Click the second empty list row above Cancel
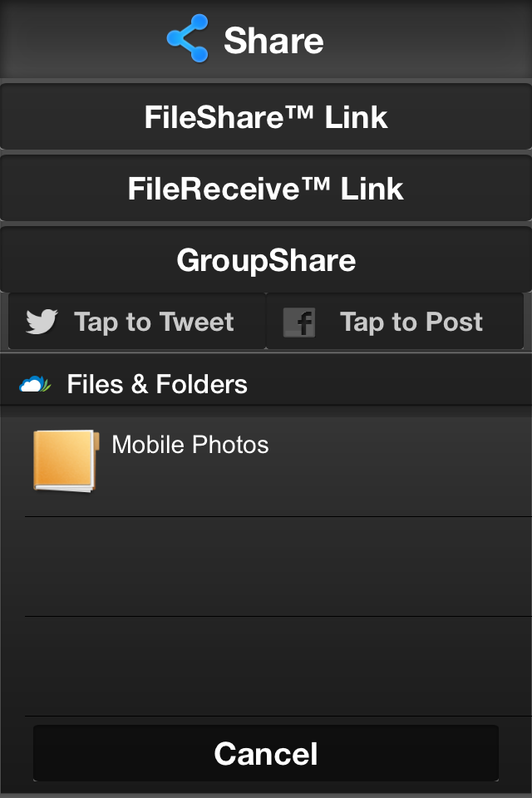Viewport: 532px width, 798px height. tap(278, 666)
